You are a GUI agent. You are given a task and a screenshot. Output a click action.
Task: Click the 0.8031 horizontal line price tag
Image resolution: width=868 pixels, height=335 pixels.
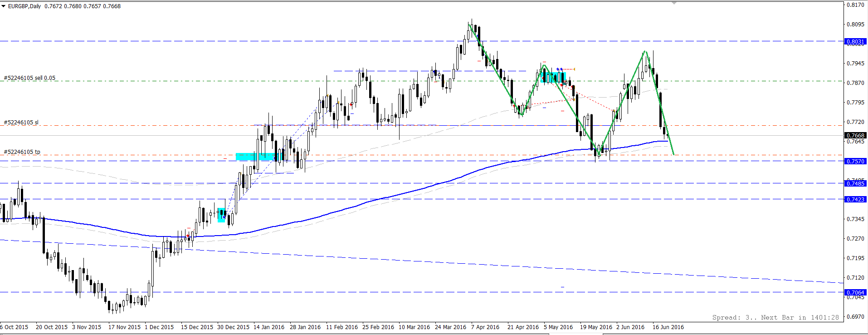pyautogui.click(x=855, y=41)
